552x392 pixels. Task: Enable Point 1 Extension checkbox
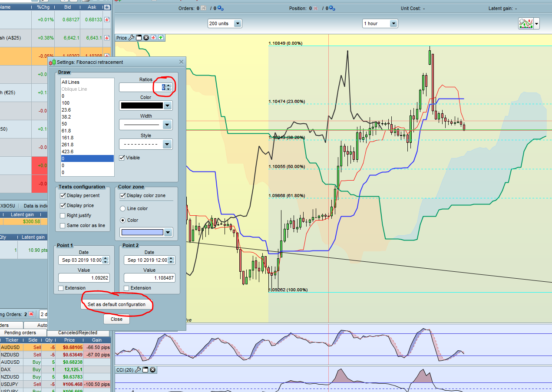pyautogui.click(x=61, y=288)
